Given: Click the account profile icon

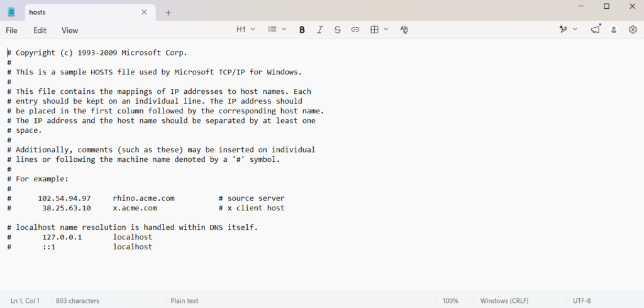Looking at the screenshot, I should pos(614,30).
